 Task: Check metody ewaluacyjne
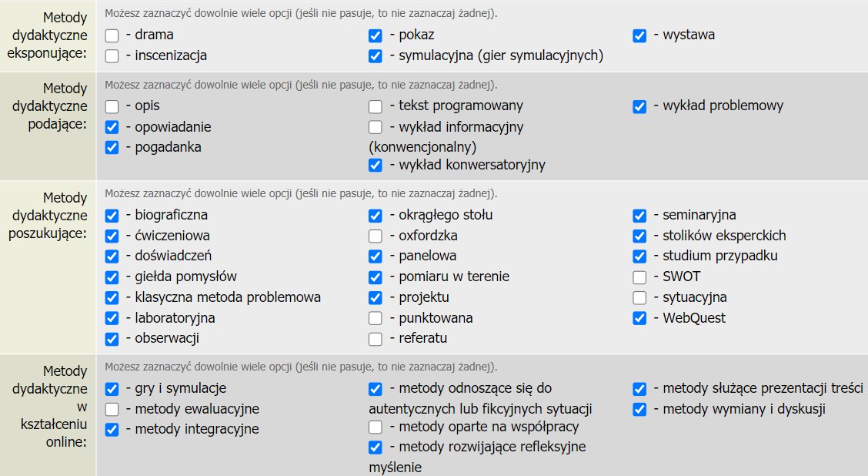[112, 409]
